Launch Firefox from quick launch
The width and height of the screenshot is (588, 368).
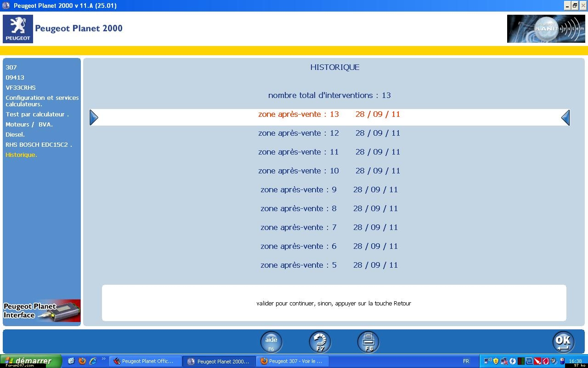tap(82, 361)
